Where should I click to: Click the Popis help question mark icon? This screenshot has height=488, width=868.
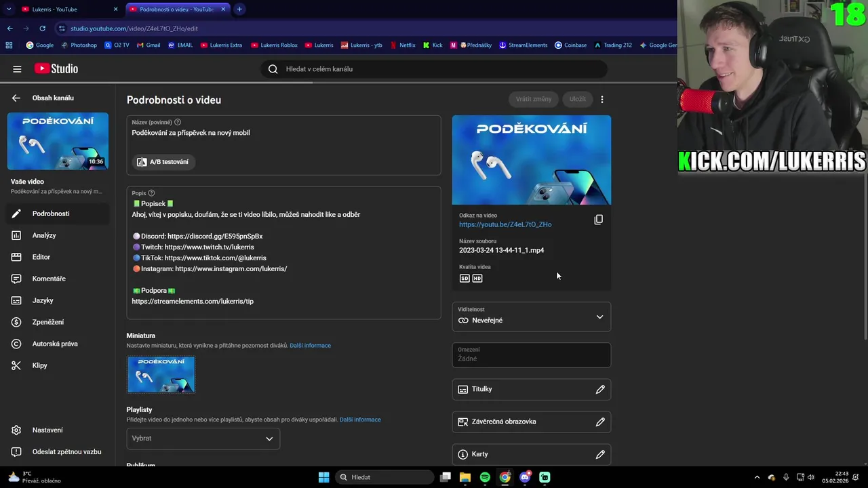pyautogui.click(x=151, y=193)
